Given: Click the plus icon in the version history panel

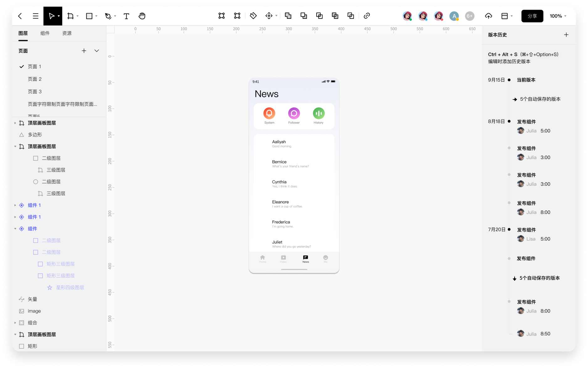Looking at the screenshot, I should pyautogui.click(x=566, y=35).
